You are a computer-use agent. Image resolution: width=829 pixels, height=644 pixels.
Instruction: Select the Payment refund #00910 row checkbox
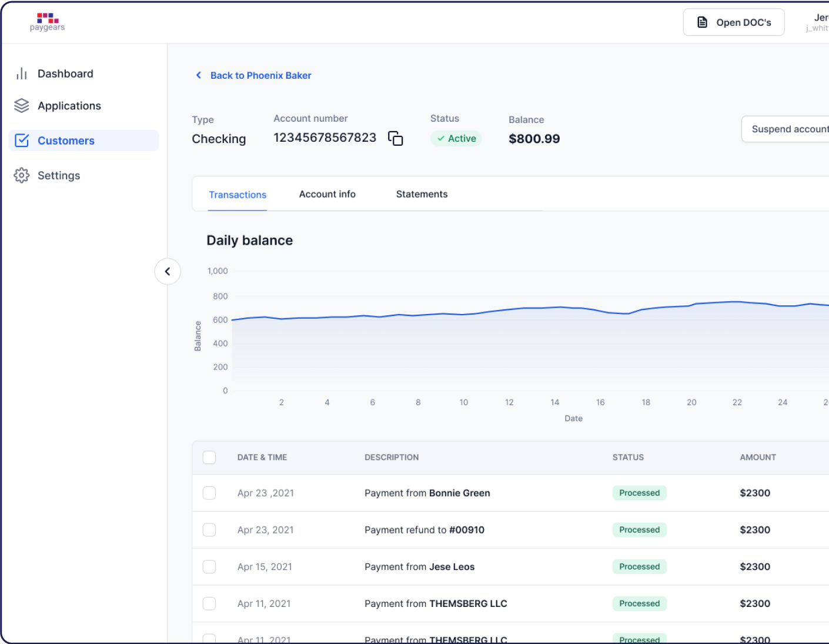click(x=209, y=530)
